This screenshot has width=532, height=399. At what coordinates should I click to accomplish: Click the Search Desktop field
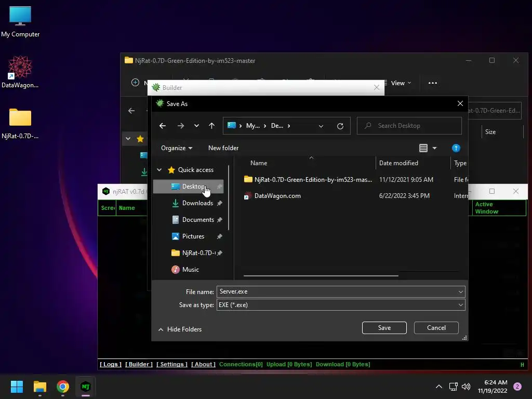coord(409,126)
